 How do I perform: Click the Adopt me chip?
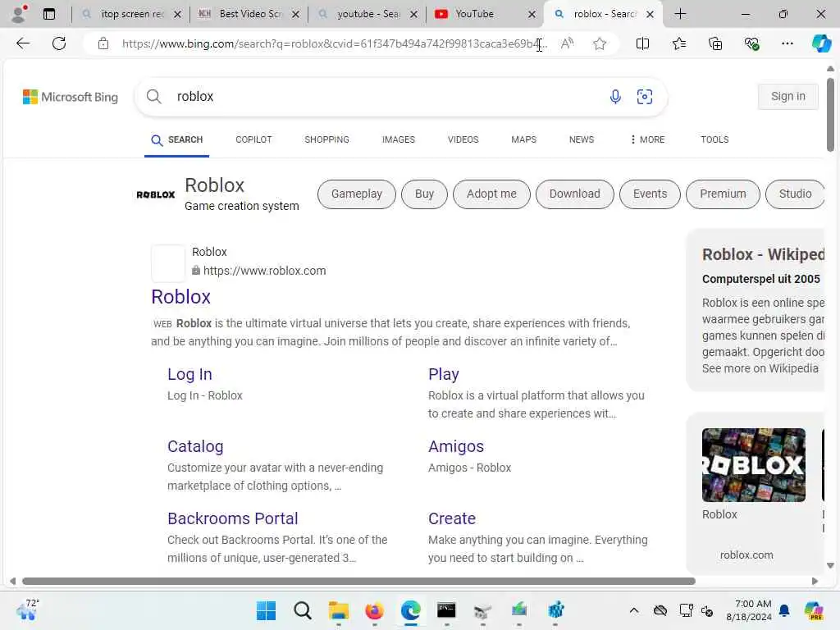click(492, 194)
